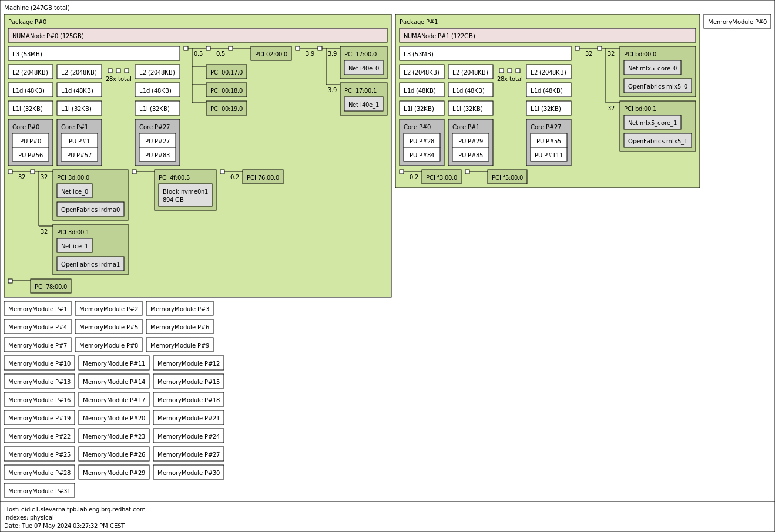Screen dimensions: 775x532
Task: Select the PCI 78:00.0 device box
Action: [x=51, y=287]
